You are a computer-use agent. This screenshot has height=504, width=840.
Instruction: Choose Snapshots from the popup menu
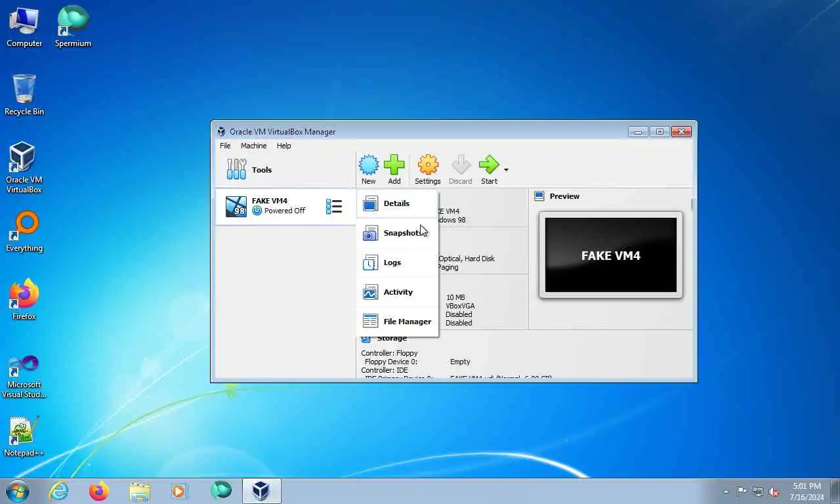(x=398, y=233)
